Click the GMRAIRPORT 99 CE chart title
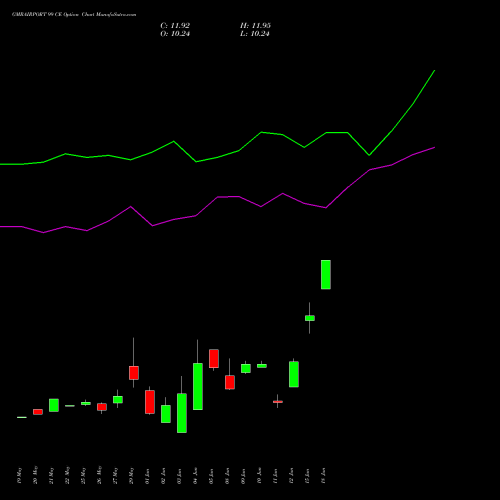The width and height of the screenshot is (500, 500). [74, 15]
